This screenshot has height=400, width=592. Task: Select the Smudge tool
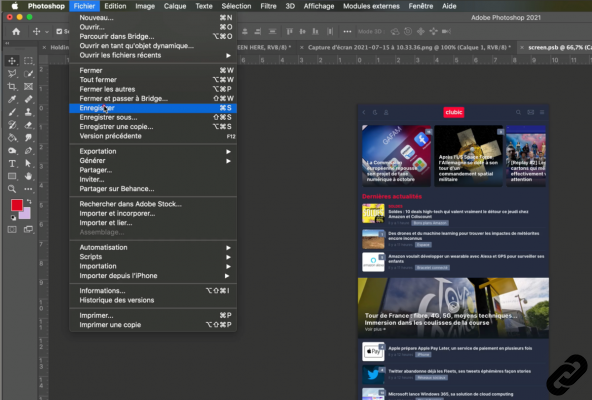pos(28,138)
